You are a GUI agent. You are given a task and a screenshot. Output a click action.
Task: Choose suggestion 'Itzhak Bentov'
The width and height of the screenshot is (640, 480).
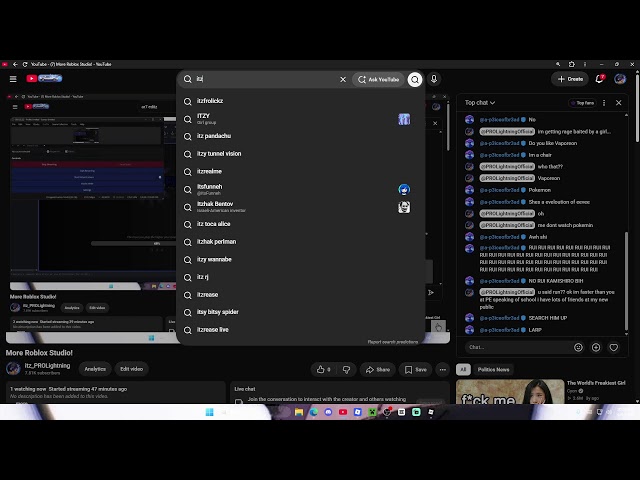301,207
